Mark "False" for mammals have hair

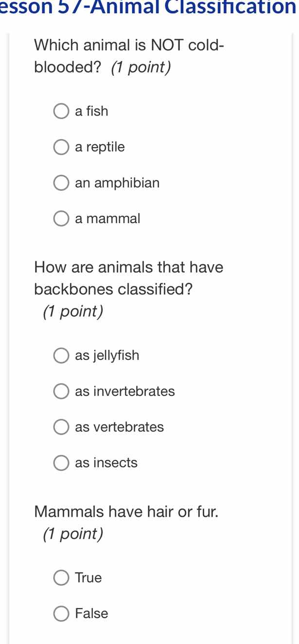click(x=61, y=613)
